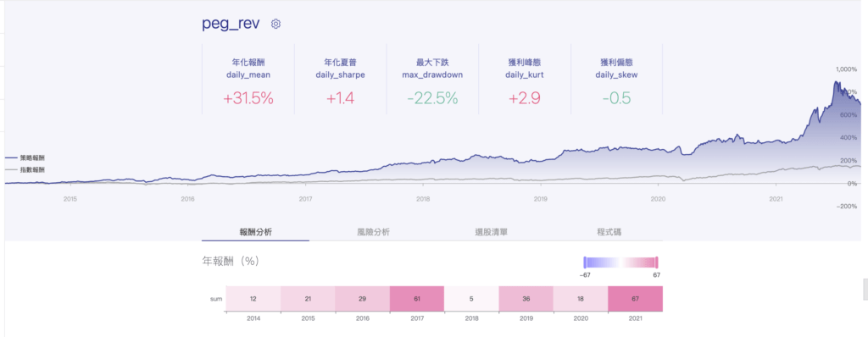Click the 最大下跌 metric label
The image size is (868, 337).
(432, 63)
